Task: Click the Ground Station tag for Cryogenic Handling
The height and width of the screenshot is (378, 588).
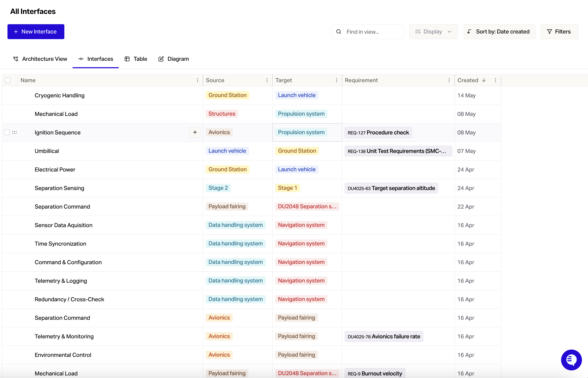Action: [227, 95]
